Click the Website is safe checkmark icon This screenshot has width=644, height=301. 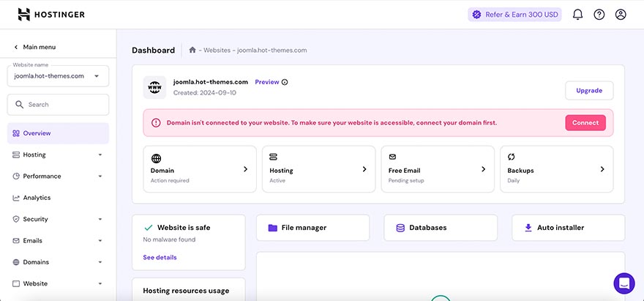click(x=149, y=227)
